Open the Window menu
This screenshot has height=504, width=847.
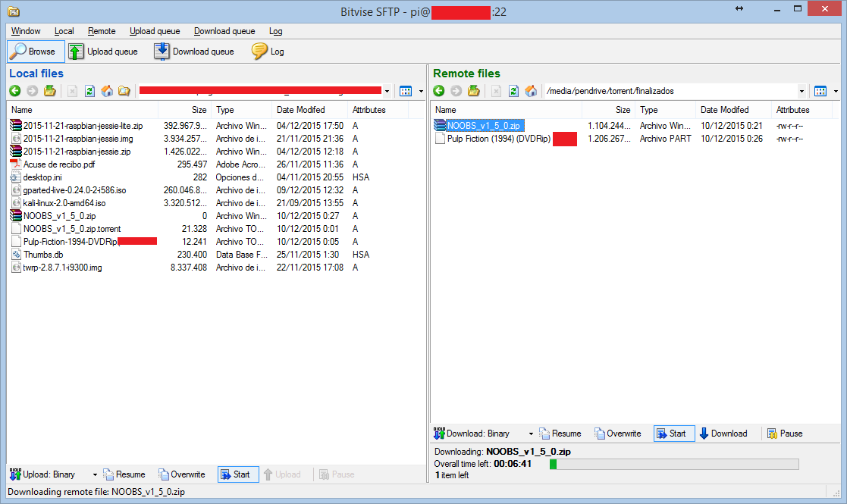click(x=26, y=31)
